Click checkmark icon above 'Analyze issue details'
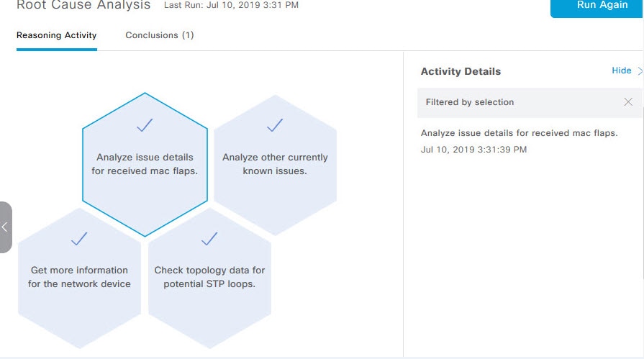Image resolution: width=644 pixels, height=359 pixels. tap(145, 125)
